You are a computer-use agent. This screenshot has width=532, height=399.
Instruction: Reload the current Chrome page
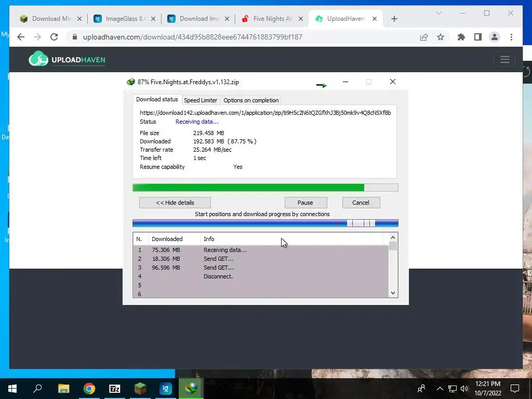(x=54, y=37)
